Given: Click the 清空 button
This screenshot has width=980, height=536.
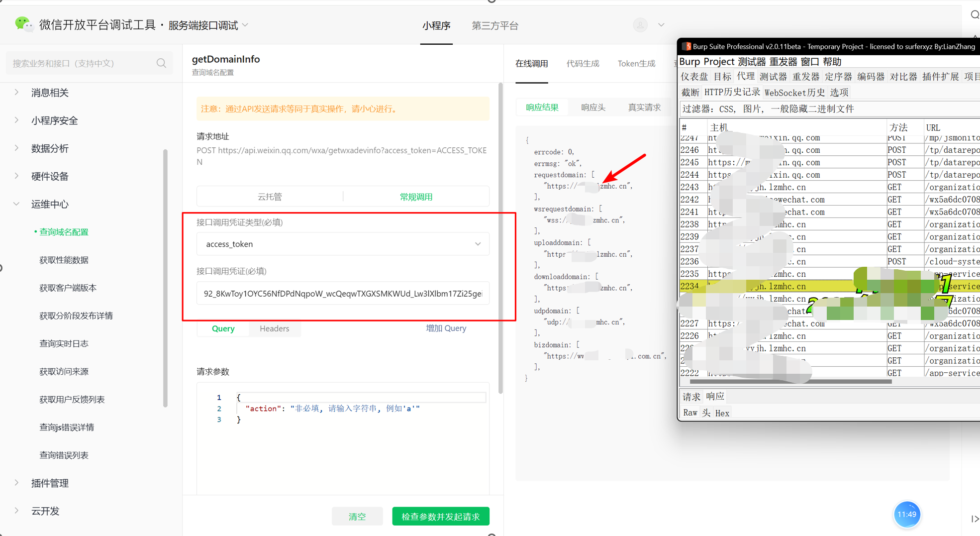Looking at the screenshot, I should pos(357,517).
